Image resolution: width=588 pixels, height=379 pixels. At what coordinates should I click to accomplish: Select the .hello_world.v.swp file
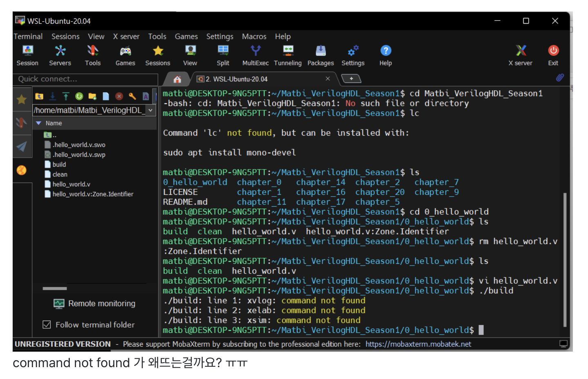[75, 154]
